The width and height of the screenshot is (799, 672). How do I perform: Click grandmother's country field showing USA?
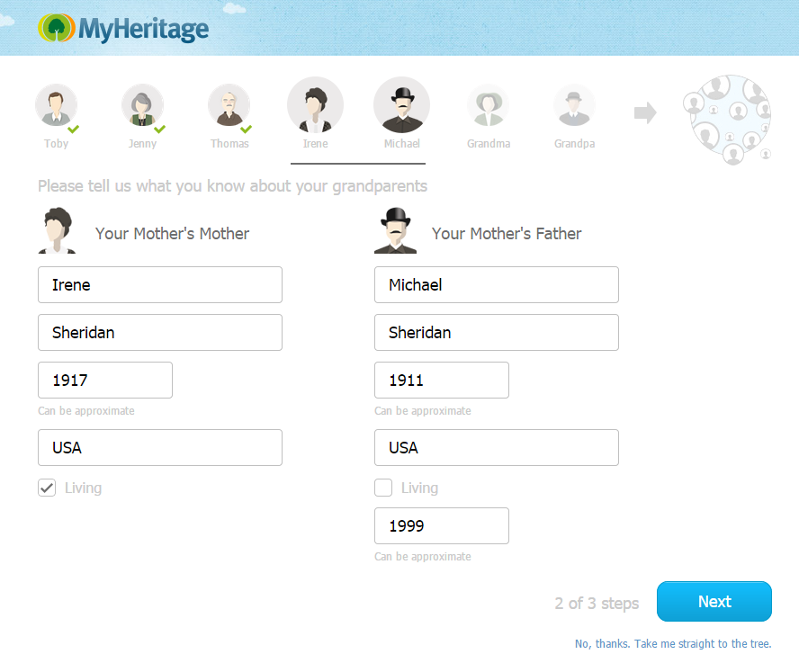160,448
